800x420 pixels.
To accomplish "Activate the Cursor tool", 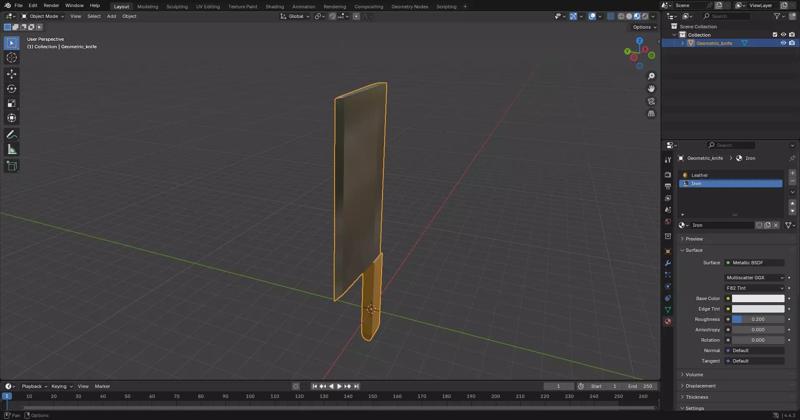I will (12, 57).
